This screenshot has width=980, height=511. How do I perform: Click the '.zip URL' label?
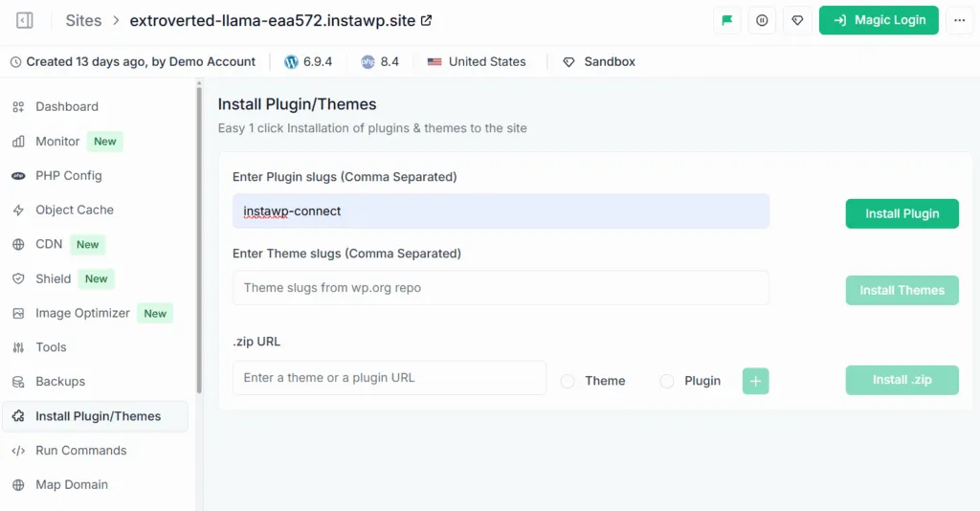[x=256, y=342]
